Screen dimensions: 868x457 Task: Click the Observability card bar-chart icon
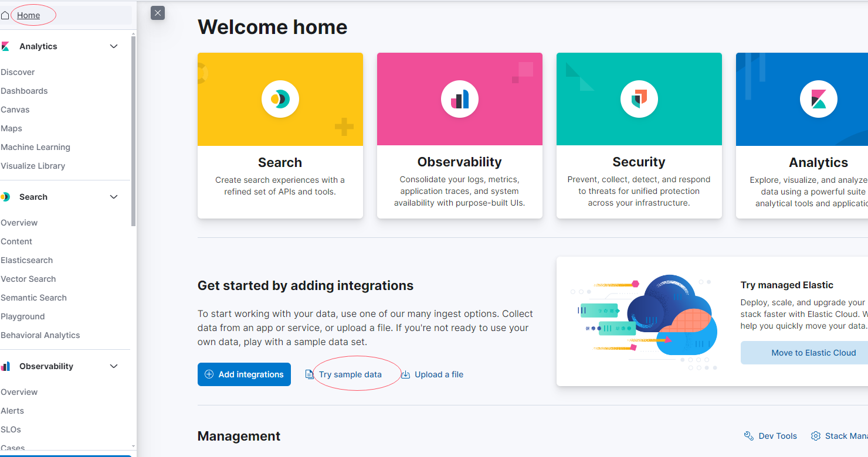pyautogui.click(x=460, y=99)
